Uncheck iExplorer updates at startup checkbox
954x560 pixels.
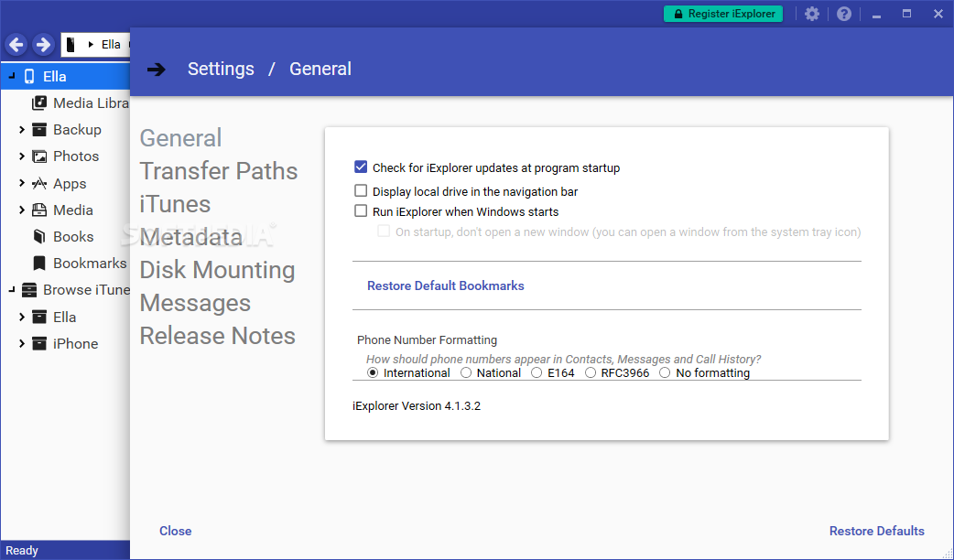(x=361, y=167)
